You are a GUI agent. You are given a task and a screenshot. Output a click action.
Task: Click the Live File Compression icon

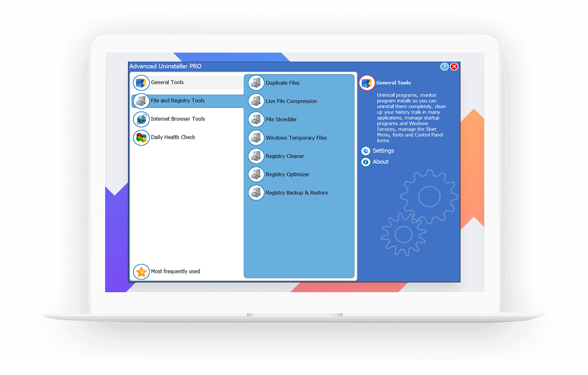[256, 102]
